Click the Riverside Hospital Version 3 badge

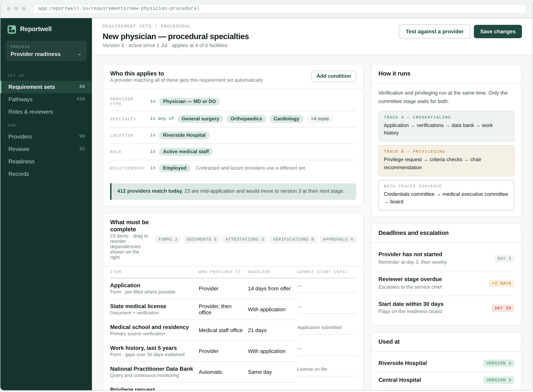[x=498, y=363]
